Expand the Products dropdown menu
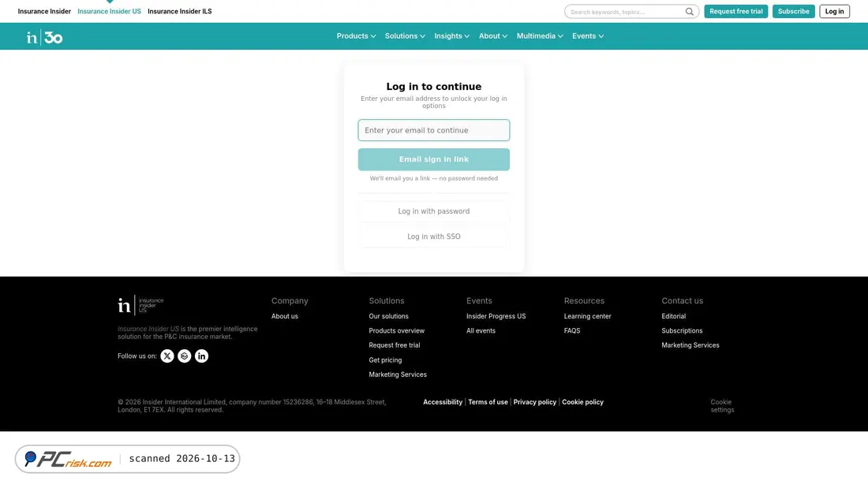Screen dimensions: 868x488 click(356, 36)
